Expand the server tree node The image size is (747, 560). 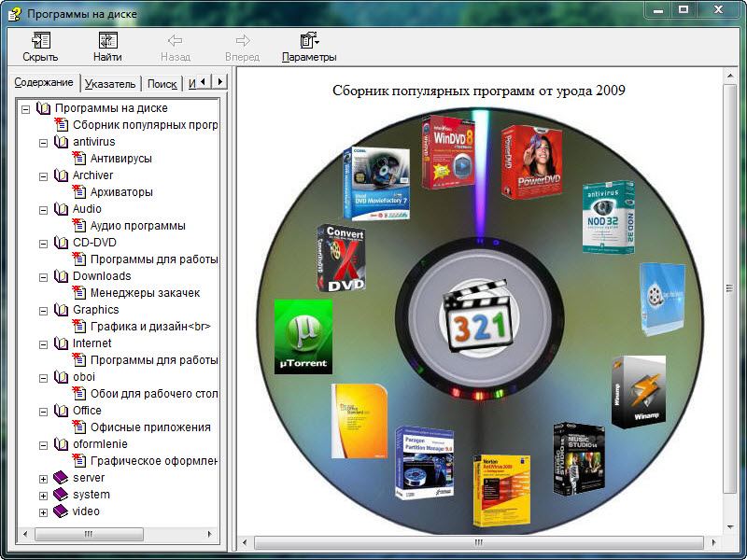43,479
